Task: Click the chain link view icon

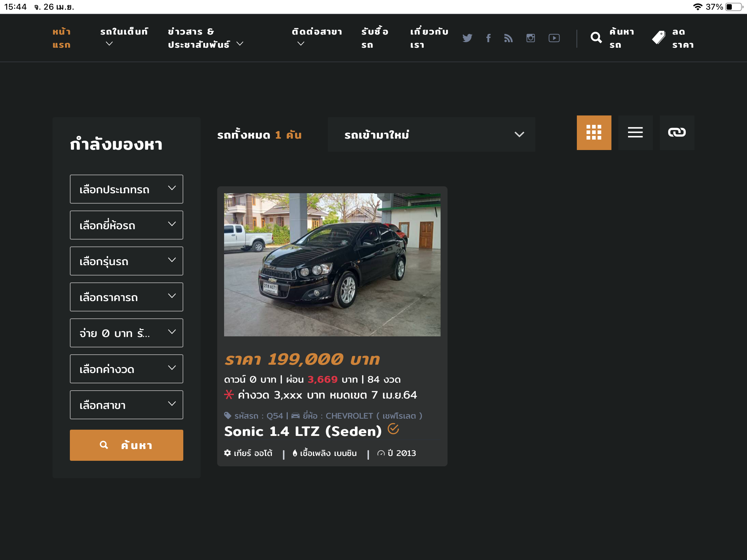Action: pos(677,132)
